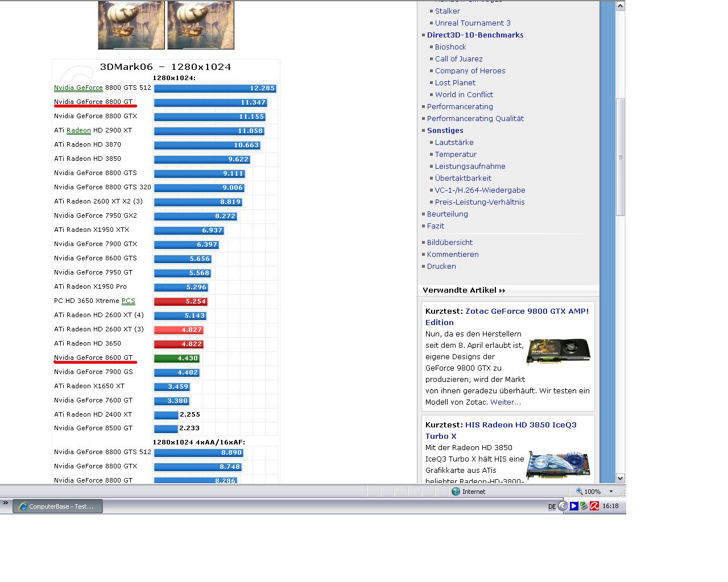
Task: Click the red 5.254 bar
Action: point(181,301)
